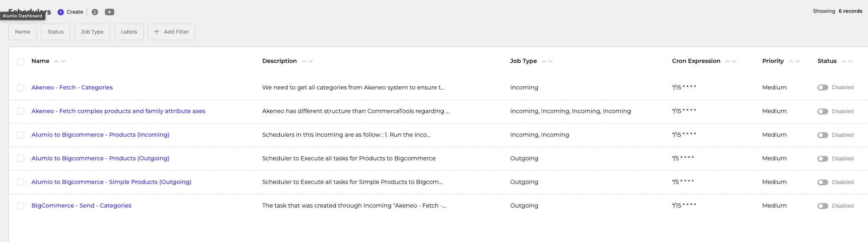Click the plus icon in Add Filter

point(157,31)
